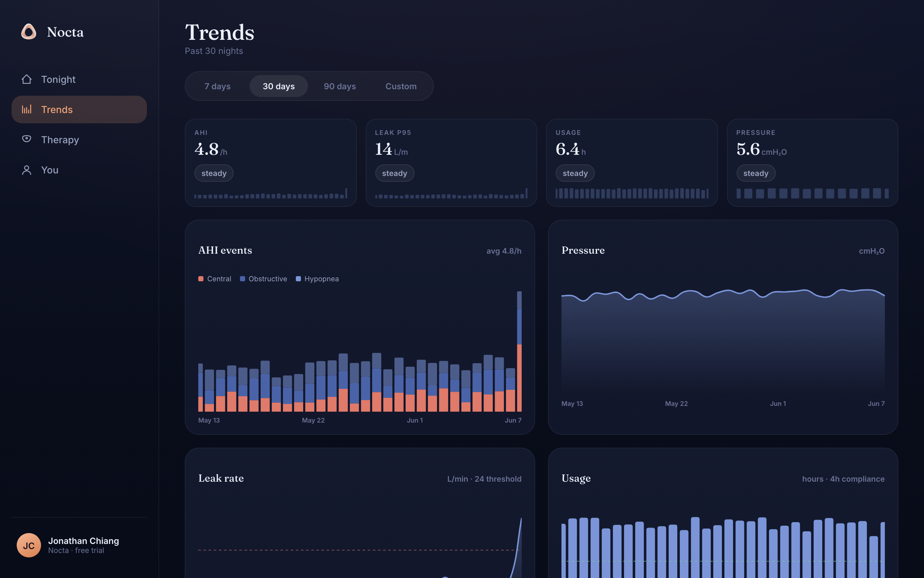The width and height of the screenshot is (924, 578).
Task: Click the Therapy mask icon
Action: [26, 139]
